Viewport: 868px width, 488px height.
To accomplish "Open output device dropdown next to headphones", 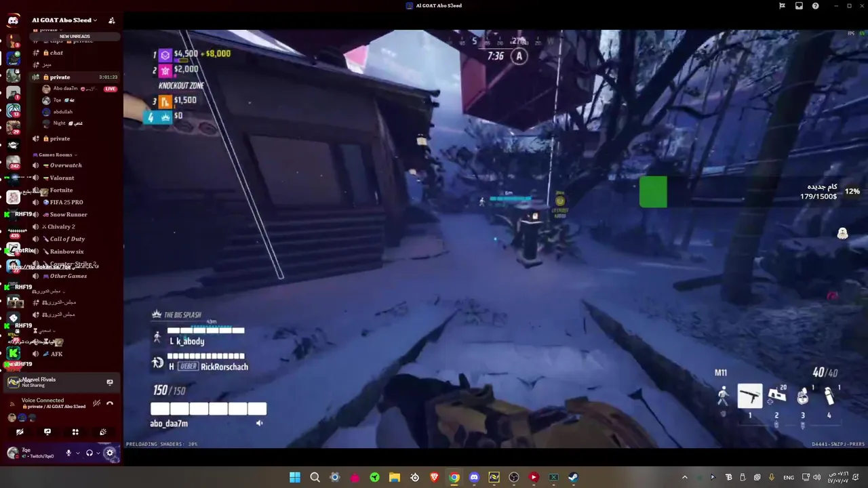I will pyautogui.click(x=98, y=453).
